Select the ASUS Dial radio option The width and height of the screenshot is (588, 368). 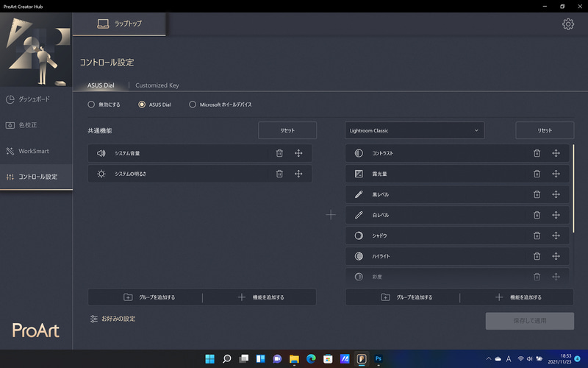coord(142,105)
